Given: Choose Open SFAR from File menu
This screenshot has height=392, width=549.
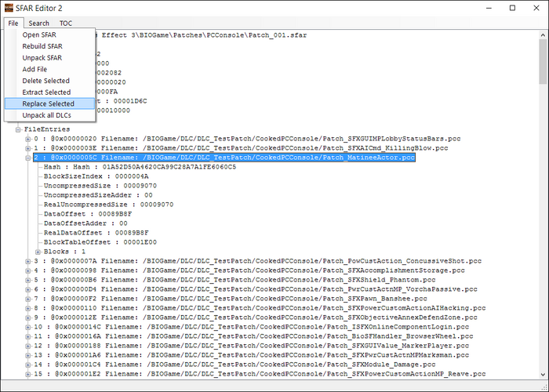Looking at the screenshot, I should pos(49,34).
